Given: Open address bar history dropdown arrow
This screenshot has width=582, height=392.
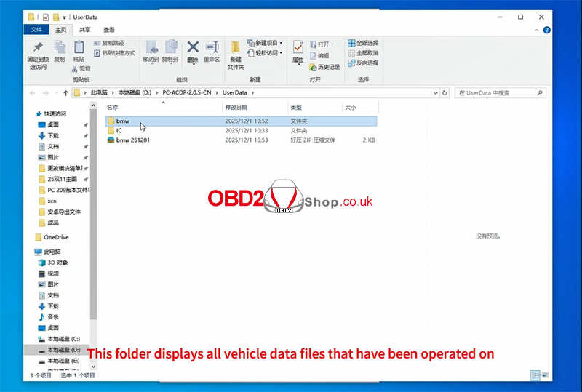Looking at the screenshot, I should point(435,93).
